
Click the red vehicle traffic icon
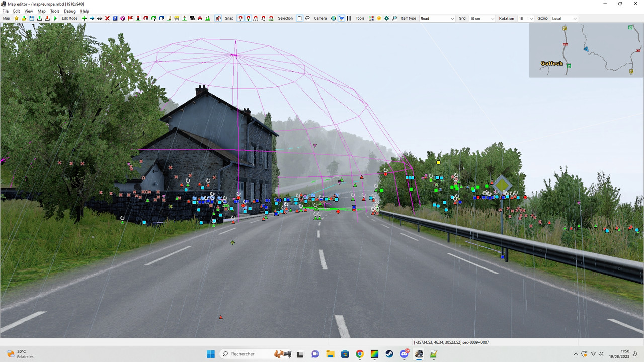click(200, 18)
